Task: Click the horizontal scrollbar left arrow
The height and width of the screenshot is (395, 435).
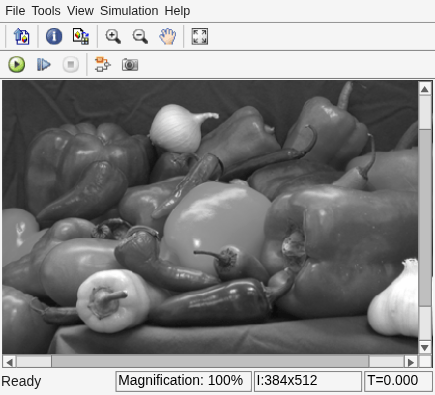Action: click(x=10, y=362)
